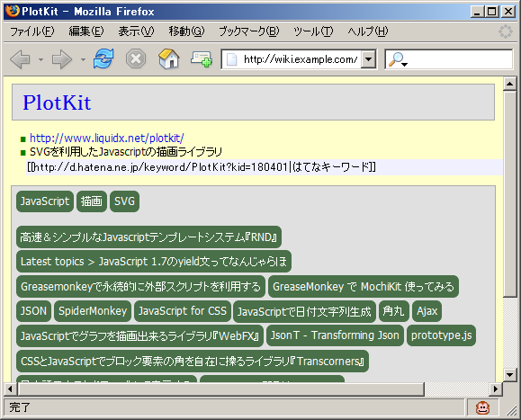The height and width of the screenshot is (420, 521).
Task: Click the PlotKit page title link
Action: [x=57, y=103]
